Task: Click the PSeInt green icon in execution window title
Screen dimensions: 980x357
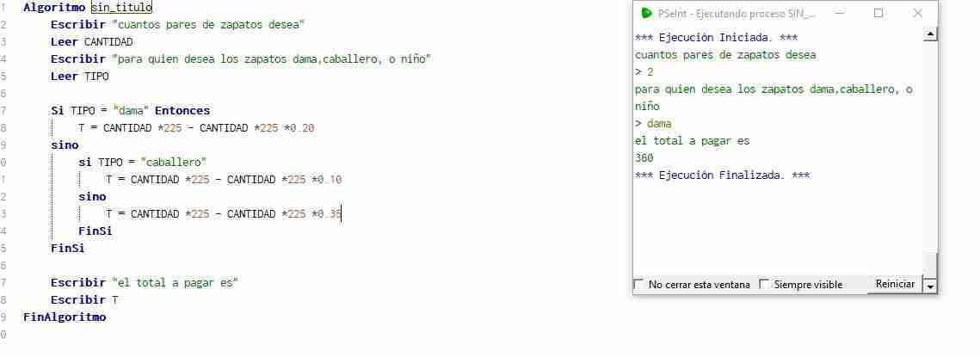Action: pyautogui.click(x=647, y=13)
